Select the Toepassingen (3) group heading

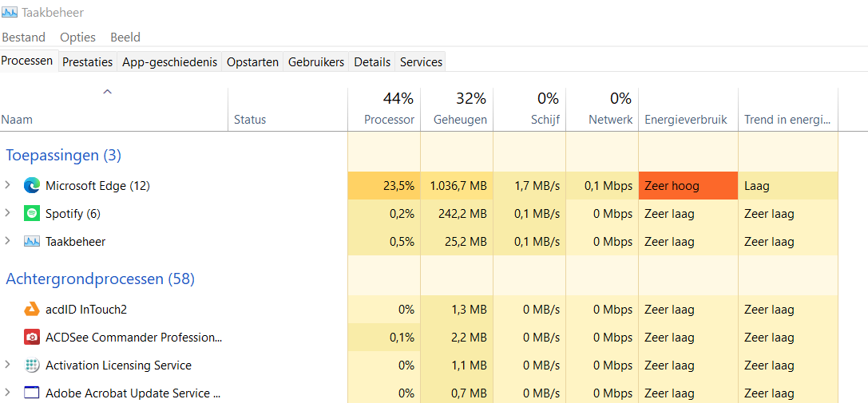(x=63, y=156)
